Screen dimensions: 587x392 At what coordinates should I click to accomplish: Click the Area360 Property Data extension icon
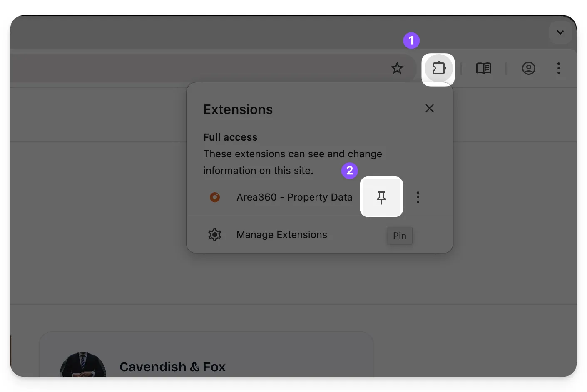point(215,197)
